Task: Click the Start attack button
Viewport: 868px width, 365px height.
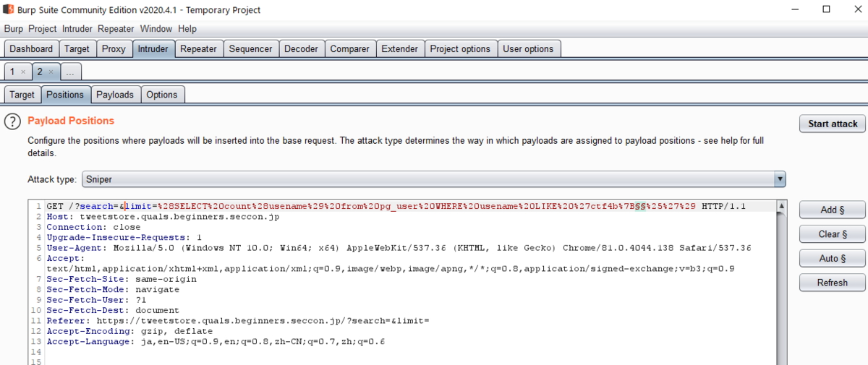Action: point(833,124)
